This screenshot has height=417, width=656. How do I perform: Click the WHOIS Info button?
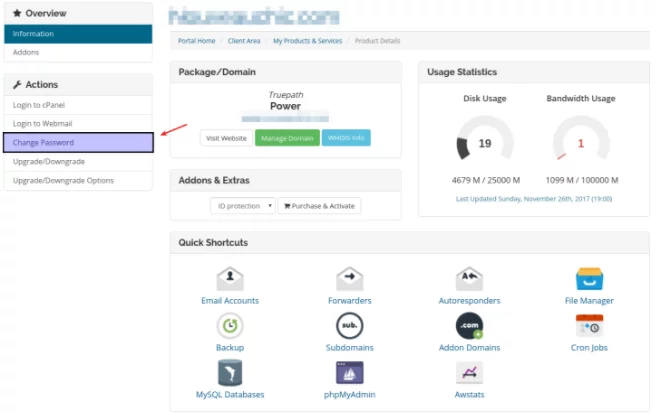346,138
